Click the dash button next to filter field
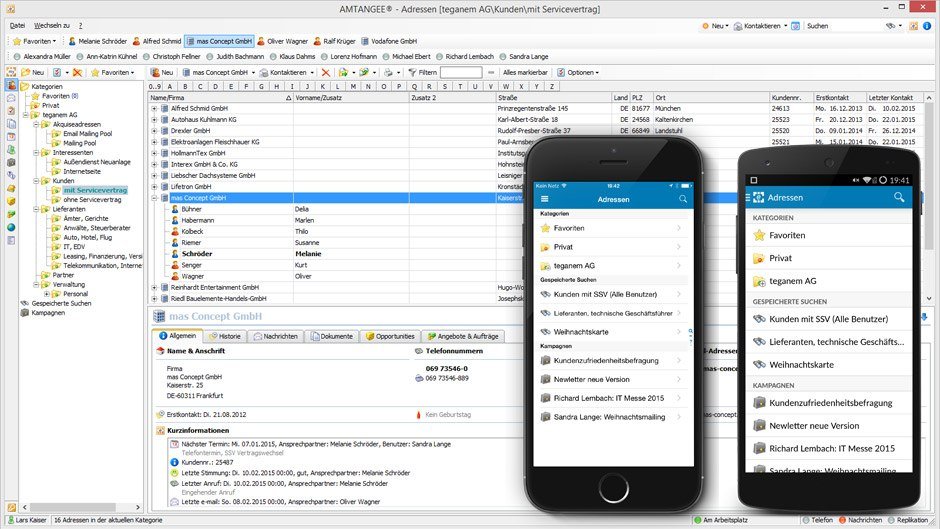 [x=491, y=72]
